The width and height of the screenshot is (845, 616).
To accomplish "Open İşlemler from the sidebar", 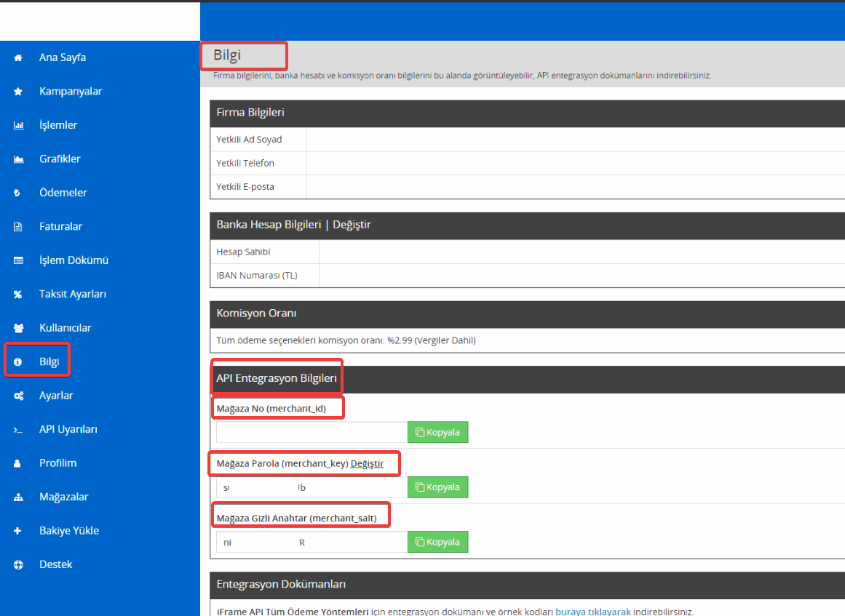I will [x=58, y=126].
